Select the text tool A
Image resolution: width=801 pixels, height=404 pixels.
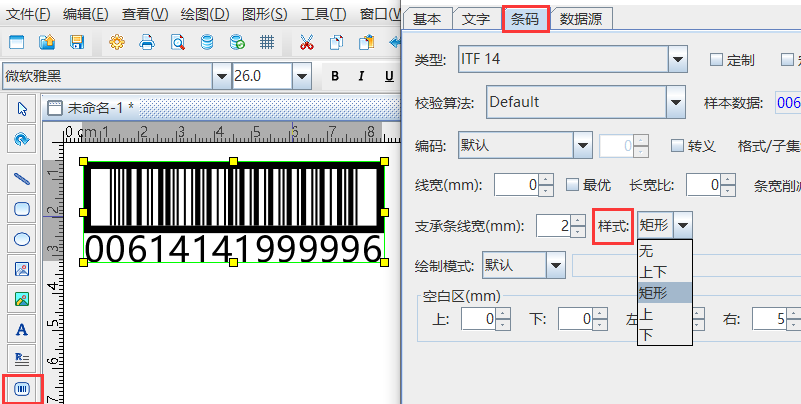click(22, 329)
